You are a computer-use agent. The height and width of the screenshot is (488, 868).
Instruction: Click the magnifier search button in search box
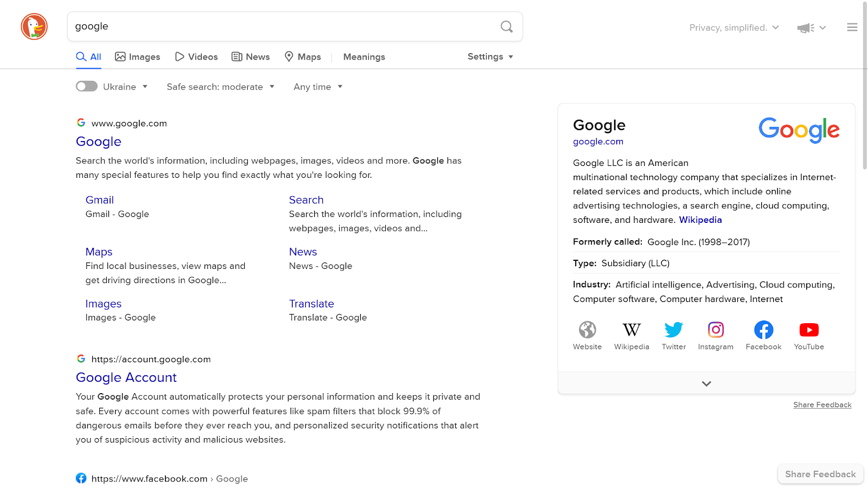(x=506, y=27)
